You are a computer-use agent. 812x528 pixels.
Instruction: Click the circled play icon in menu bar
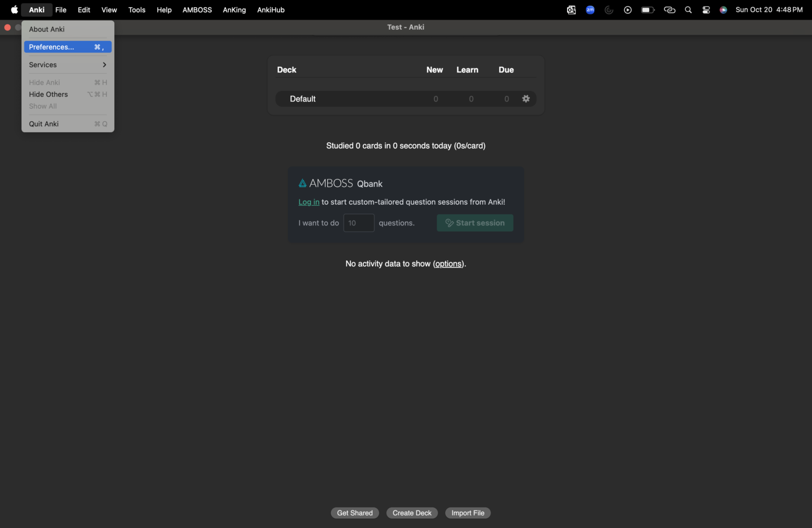(628, 10)
